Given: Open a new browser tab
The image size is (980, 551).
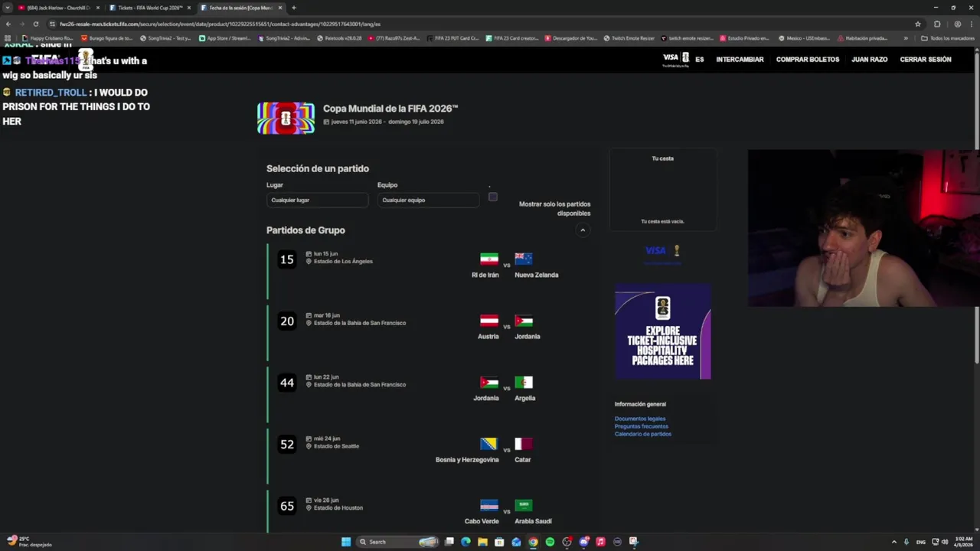Looking at the screenshot, I should [294, 8].
